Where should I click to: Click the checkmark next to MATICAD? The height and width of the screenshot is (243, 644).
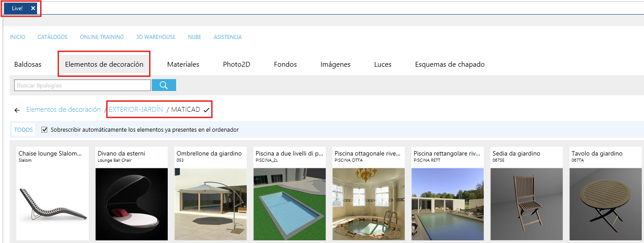(x=207, y=110)
